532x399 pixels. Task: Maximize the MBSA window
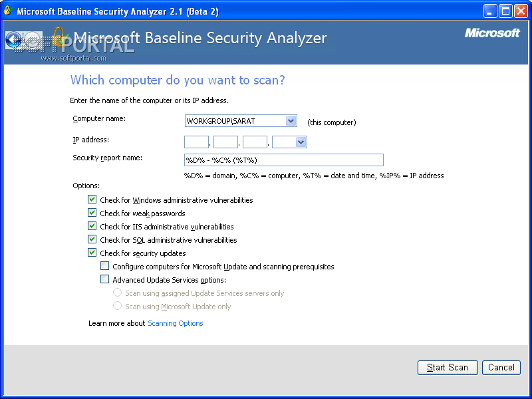[x=505, y=11]
